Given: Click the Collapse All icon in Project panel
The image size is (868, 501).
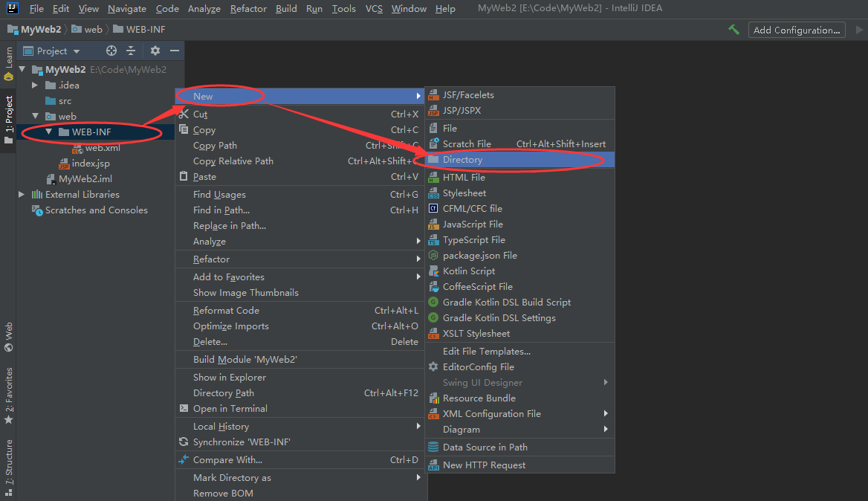Looking at the screenshot, I should pyautogui.click(x=131, y=51).
